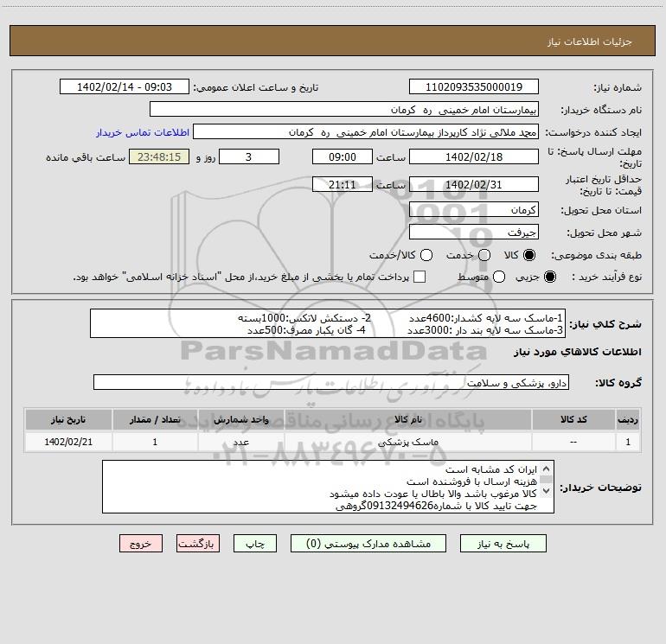The width and height of the screenshot is (666, 644).
Task: Open مشاهده مدارک پیوستی (0) button
Action: pos(368,544)
